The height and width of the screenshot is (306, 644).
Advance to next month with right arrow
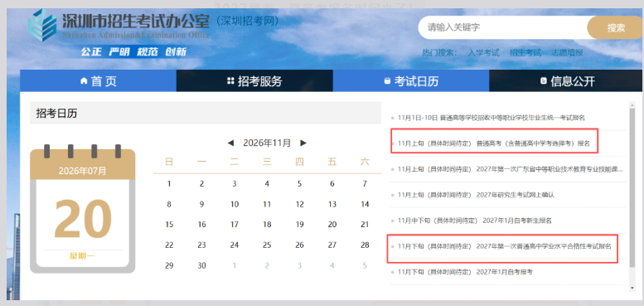coord(303,143)
